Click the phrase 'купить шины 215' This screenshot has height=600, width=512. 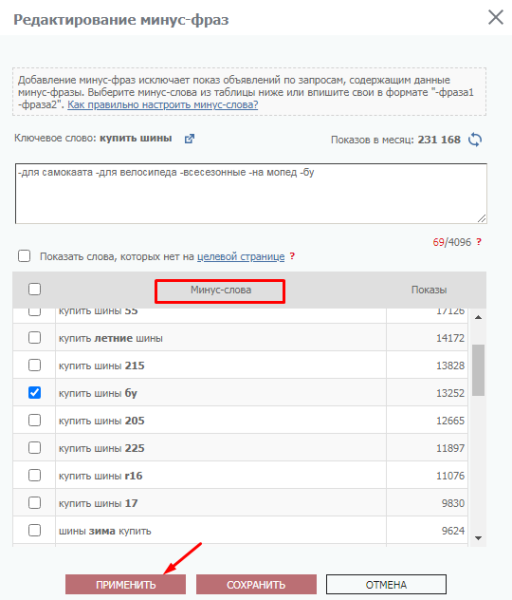click(101, 366)
